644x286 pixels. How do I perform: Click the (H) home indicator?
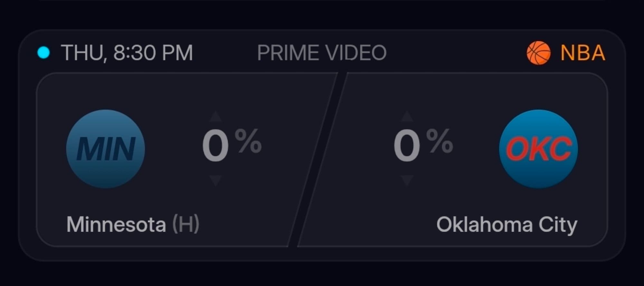(x=186, y=225)
